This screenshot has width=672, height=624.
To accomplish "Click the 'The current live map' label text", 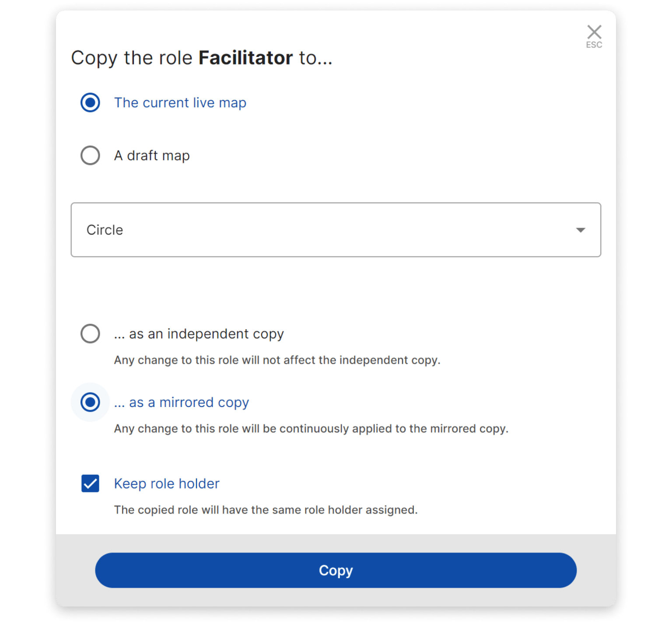I will 180,103.
